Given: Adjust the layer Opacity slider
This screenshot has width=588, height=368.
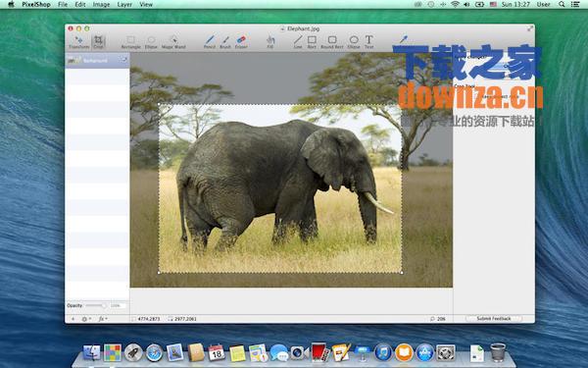Looking at the screenshot, I should click(x=96, y=305).
